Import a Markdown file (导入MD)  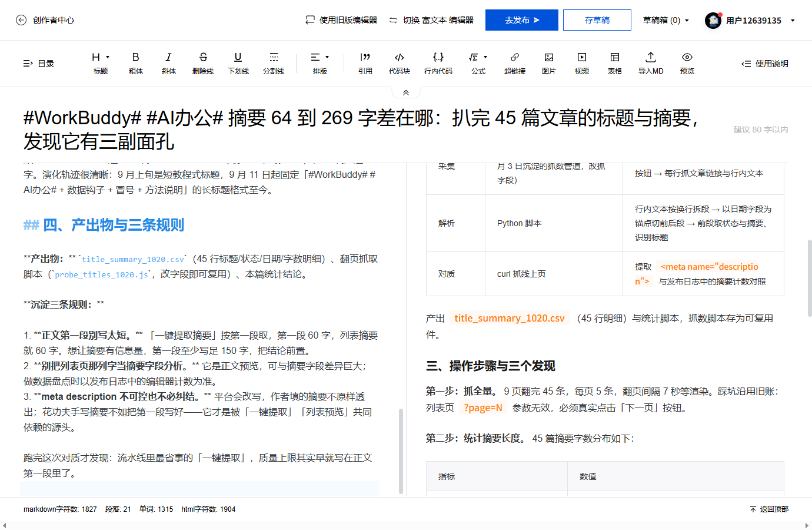[651, 63]
